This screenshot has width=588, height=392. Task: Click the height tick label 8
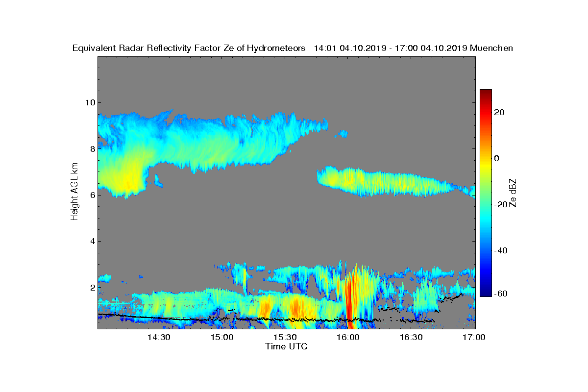point(92,148)
